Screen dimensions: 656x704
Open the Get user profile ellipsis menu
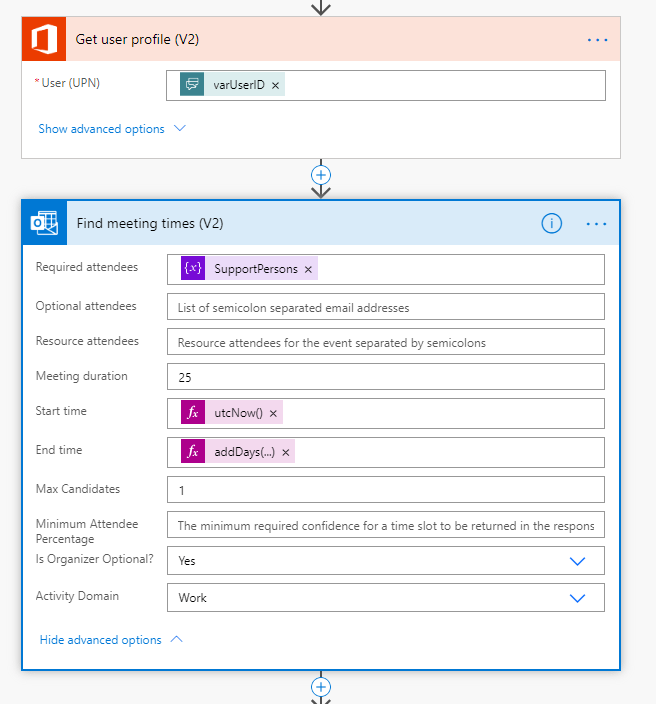click(x=597, y=40)
